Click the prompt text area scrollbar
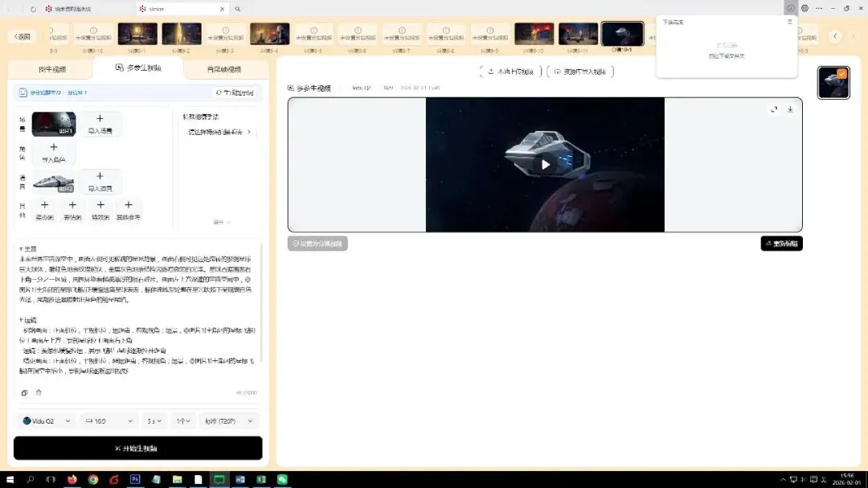 click(260, 301)
